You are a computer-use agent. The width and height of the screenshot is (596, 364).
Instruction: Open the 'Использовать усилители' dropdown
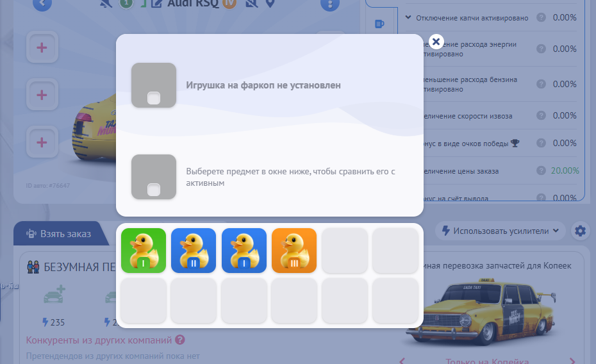(501, 231)
